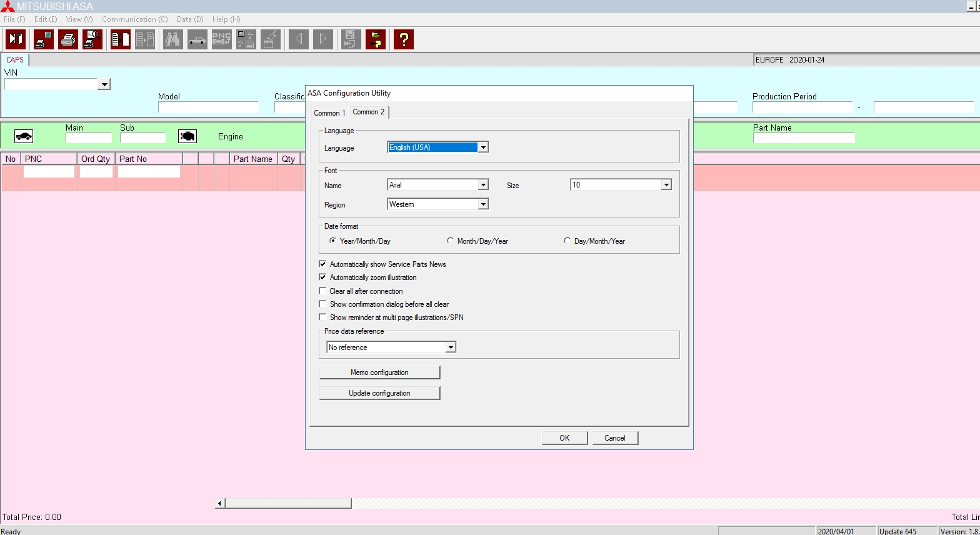Click the PNC toolbar icon
The height and width of the screenshot is (535, 980).
(222, 39)
